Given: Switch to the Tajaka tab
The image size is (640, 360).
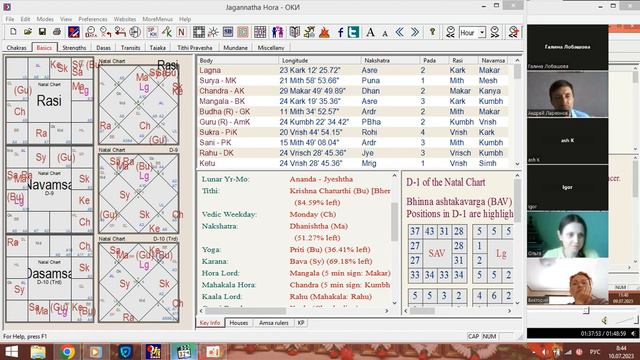Looking at the screenshot, I should 158,47.
